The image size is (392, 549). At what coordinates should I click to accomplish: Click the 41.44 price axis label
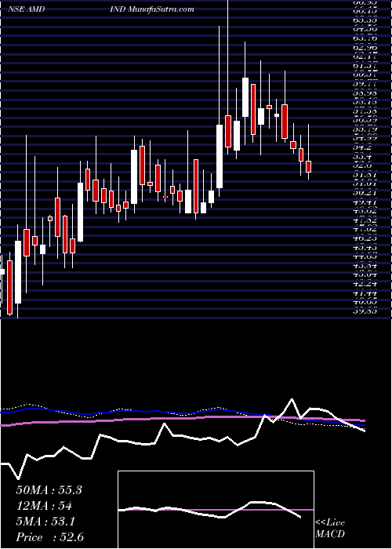[365, 293]
